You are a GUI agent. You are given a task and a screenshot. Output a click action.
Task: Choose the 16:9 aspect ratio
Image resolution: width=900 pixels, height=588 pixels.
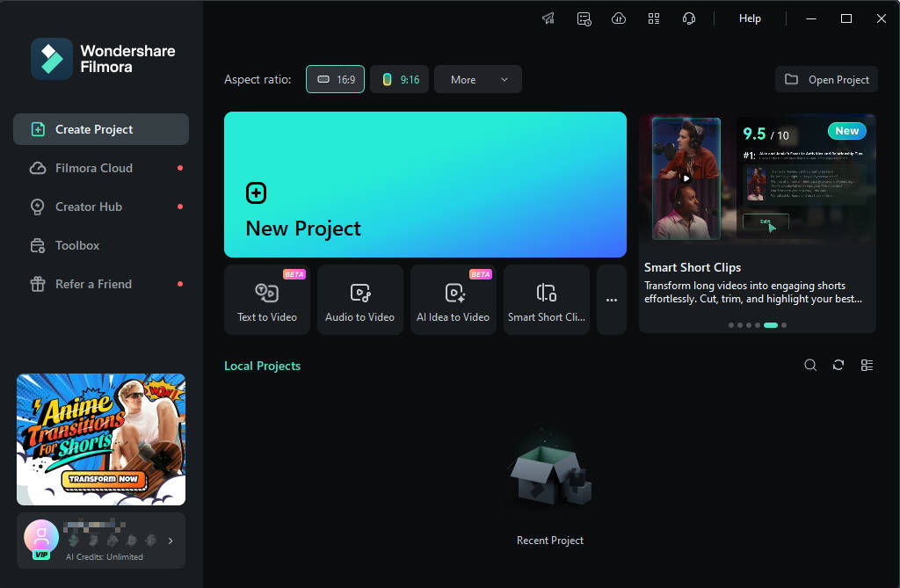point(335,79)
